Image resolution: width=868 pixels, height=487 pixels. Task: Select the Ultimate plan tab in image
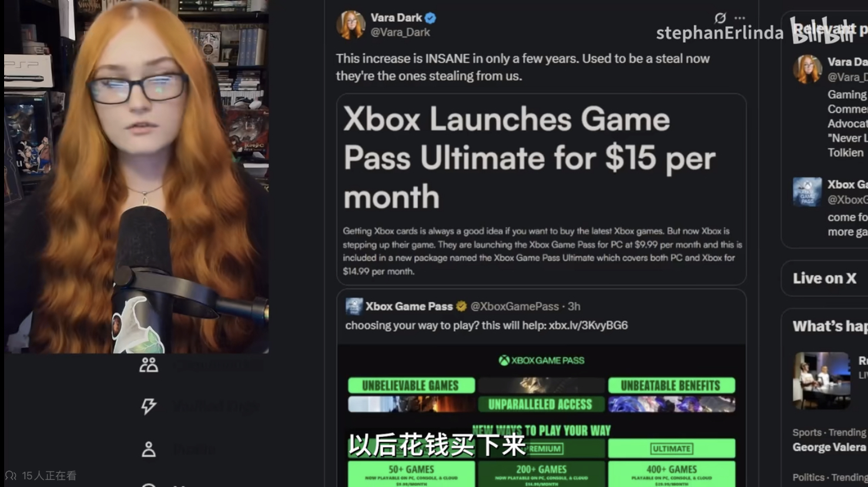(672, 449)
